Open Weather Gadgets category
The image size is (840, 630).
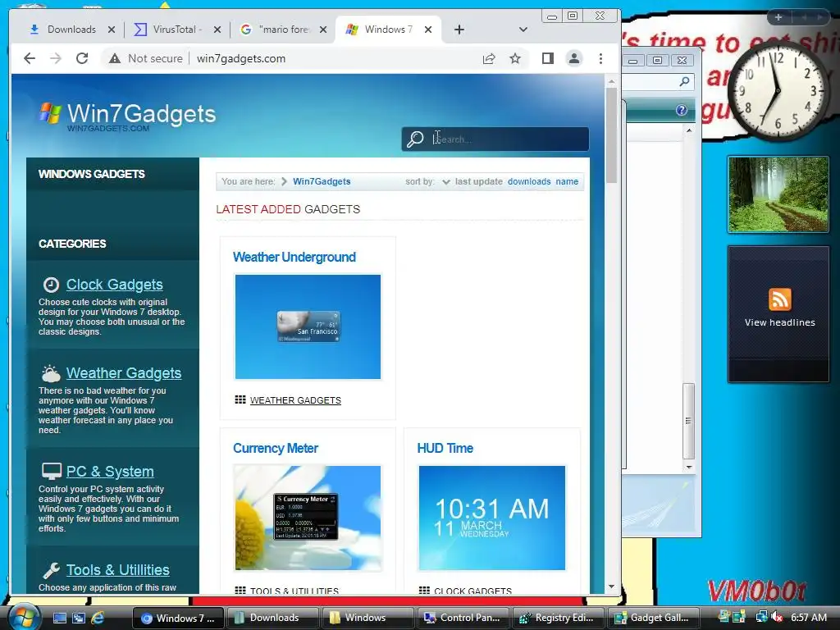pyautogui.click(x=124, y=373)
